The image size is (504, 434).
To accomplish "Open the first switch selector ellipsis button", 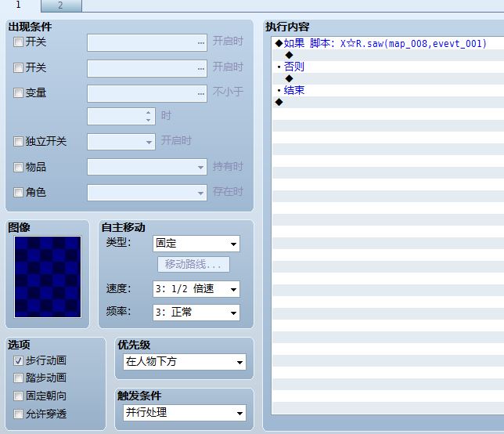I will (x=201, y=42).
